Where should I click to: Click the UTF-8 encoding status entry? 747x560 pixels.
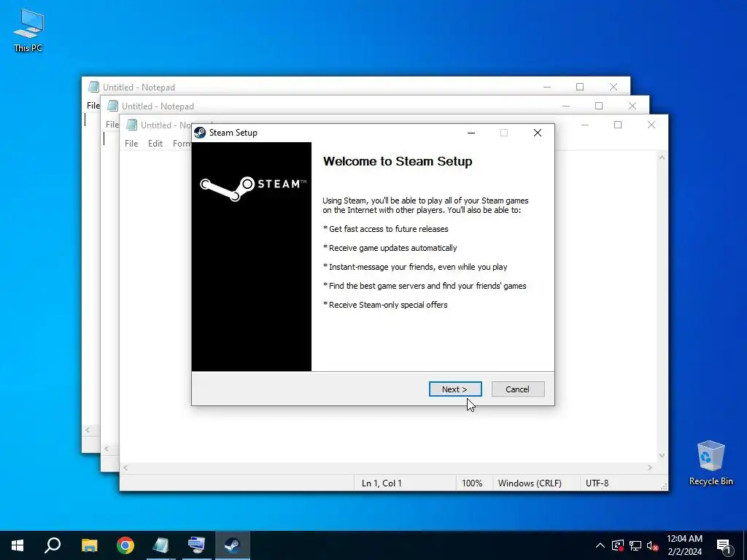click(597, 483)
